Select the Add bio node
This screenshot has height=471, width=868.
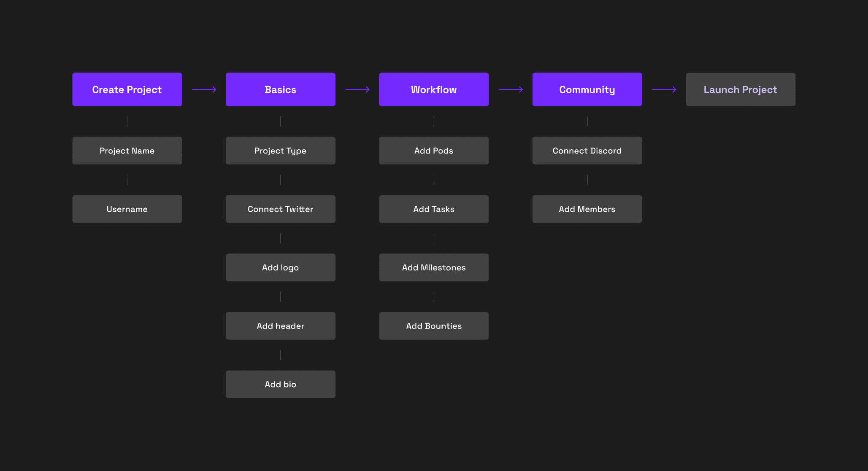pyautogui.click(x=280, y=384)
